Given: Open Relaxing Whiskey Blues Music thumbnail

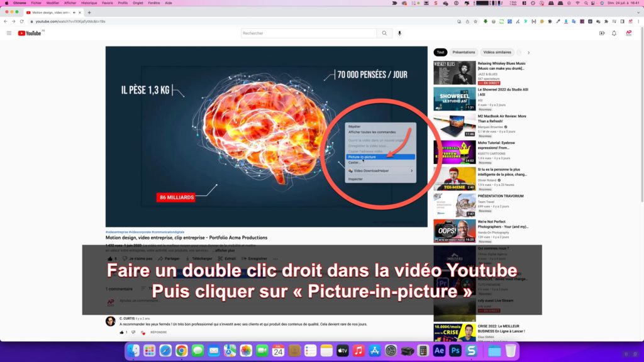Looking at the screenshot, I should coord(455,73).
